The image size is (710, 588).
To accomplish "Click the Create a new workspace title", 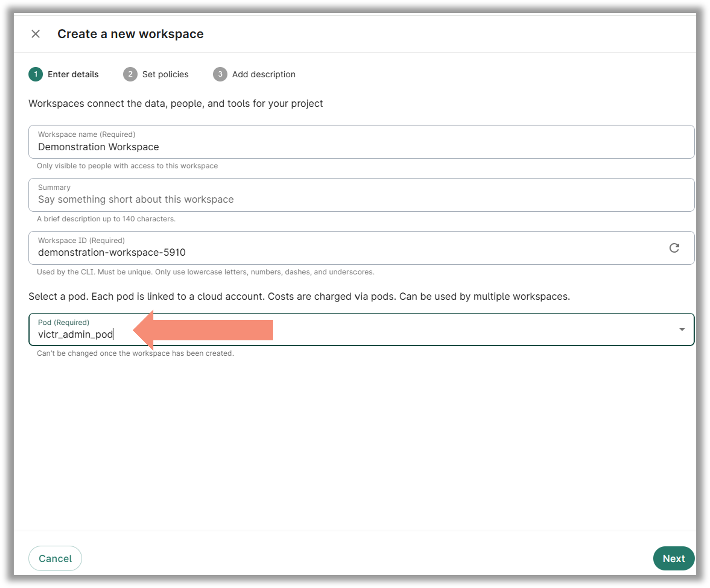I will (130, 34).
